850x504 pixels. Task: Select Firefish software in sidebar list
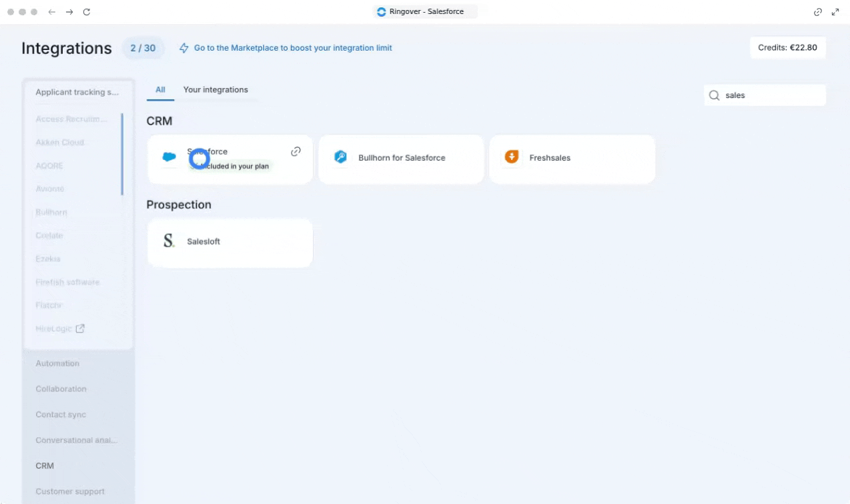click(x=67, y=282)
